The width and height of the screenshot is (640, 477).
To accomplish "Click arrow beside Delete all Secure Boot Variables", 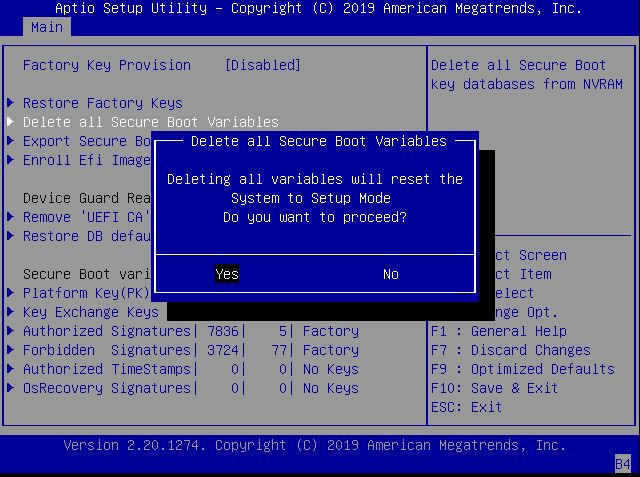I will [11, 122].
